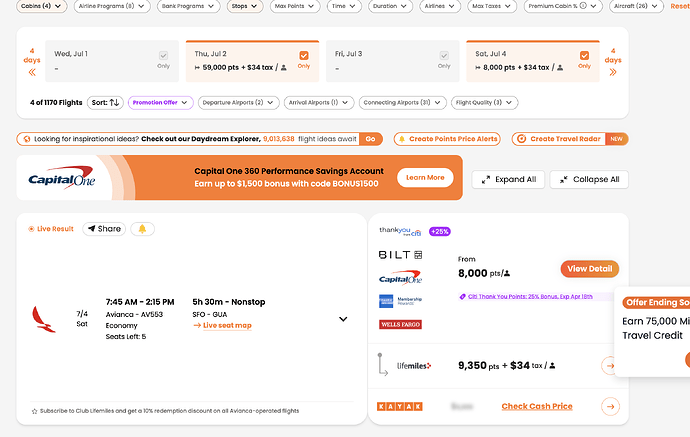
Task: Click the Reset filters link
Action: (680, 6)
